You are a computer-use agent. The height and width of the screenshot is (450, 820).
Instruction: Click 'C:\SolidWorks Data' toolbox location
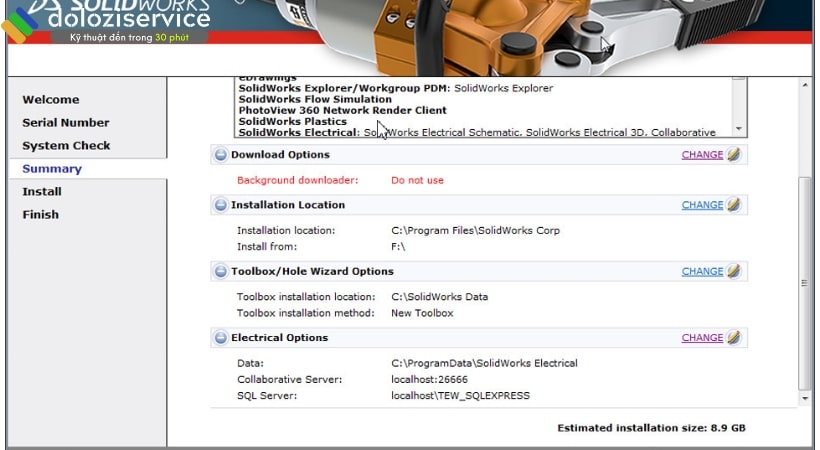[x=439, y=297]
